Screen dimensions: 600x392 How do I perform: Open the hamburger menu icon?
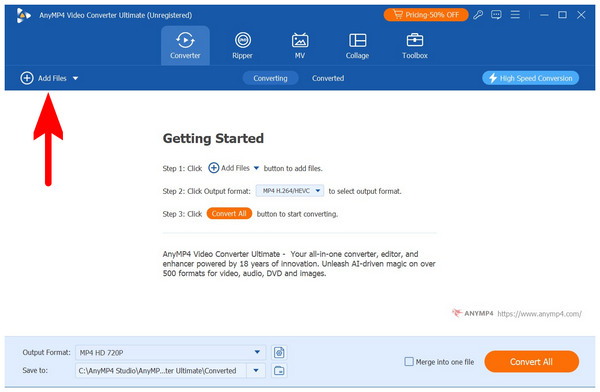[515, 15]
